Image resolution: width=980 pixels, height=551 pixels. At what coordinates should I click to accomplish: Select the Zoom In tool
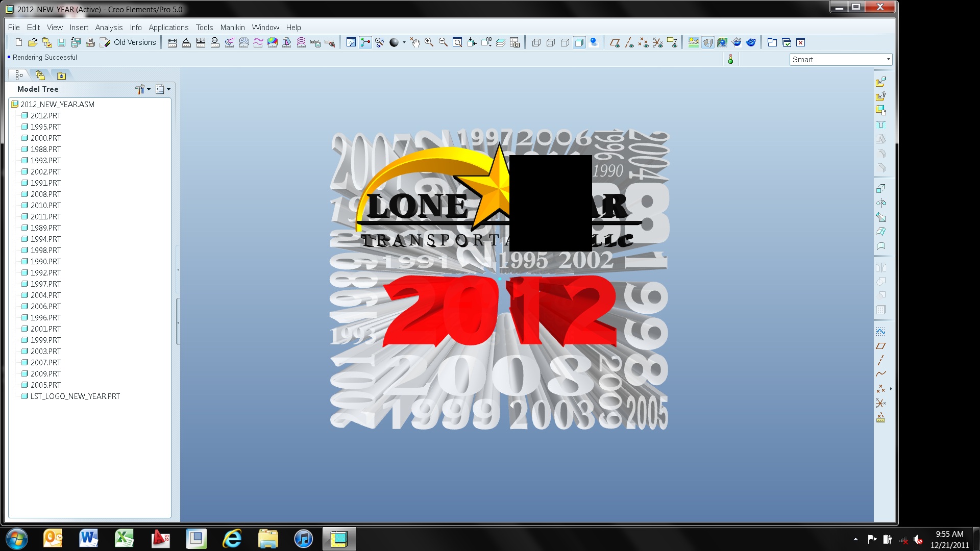[x=429, y=42]
